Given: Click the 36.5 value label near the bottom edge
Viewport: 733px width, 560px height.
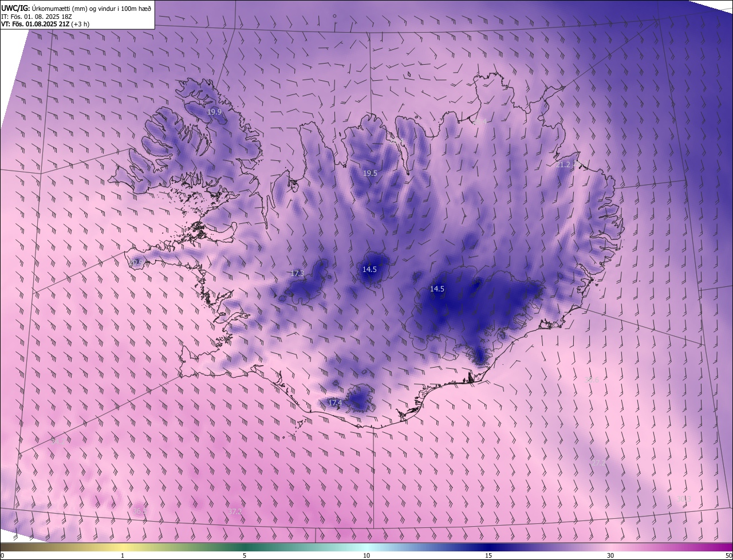Looking at the screenshot, I should pos(139,511).
